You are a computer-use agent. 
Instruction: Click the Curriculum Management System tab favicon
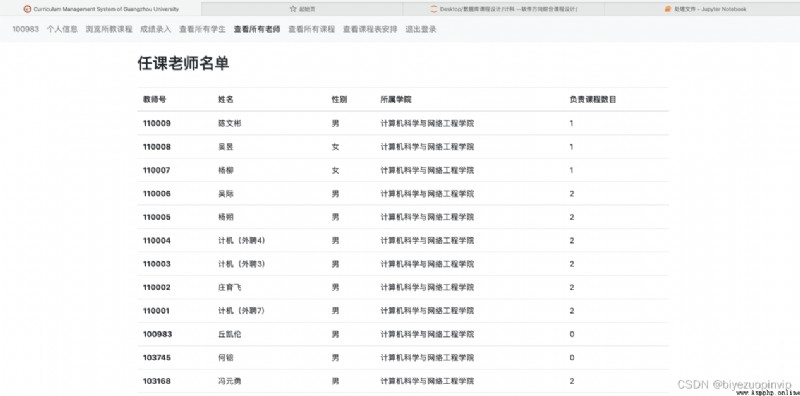[x=27, y=9]
